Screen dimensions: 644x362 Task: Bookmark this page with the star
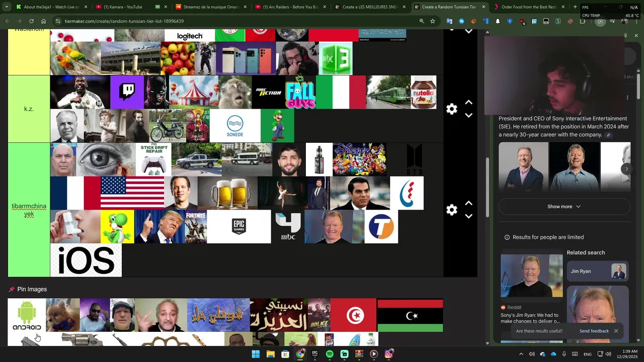click(x=433, y=21)
